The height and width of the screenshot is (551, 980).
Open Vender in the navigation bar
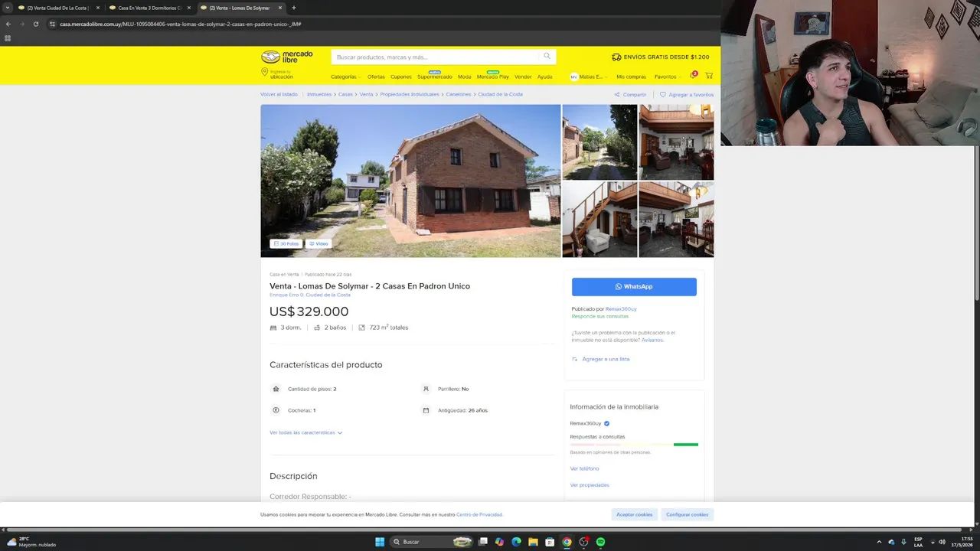(523, 77)
